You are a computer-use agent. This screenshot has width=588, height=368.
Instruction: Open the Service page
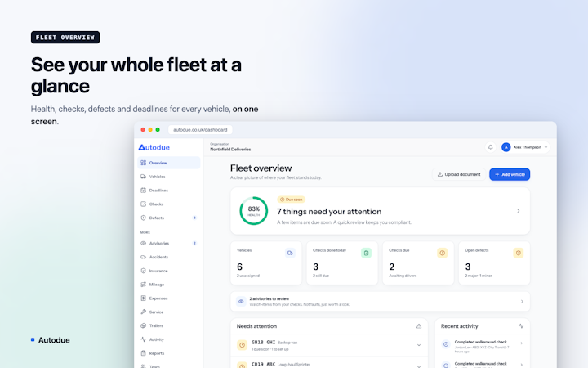tap(169, 312)
